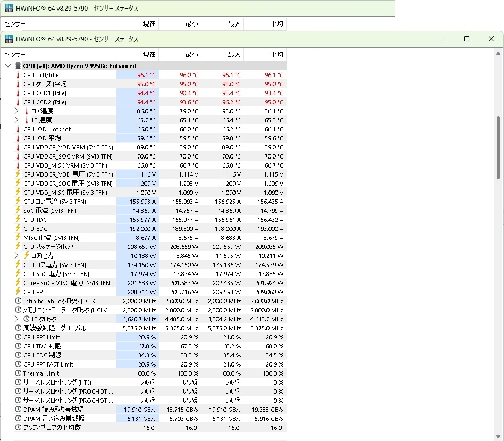
Task: Click the 平均 column header in the front window
Action: tap(265, 55)
